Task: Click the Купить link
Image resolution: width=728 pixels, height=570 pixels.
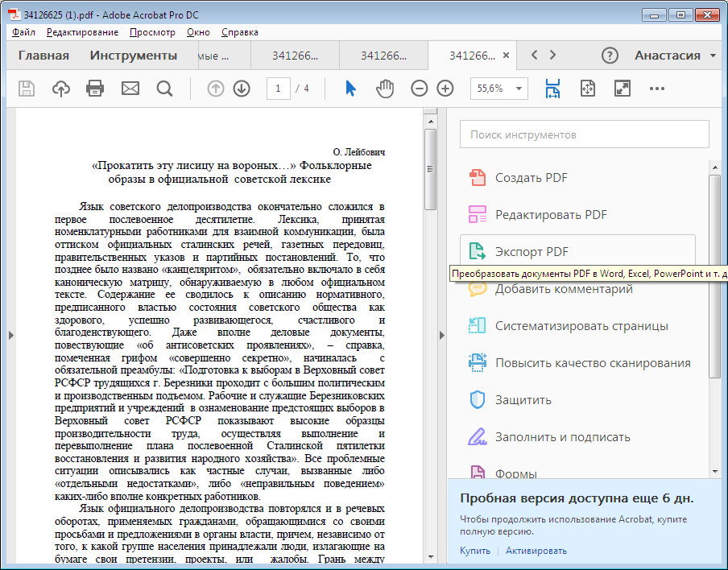Action: (x=475, y=551)
